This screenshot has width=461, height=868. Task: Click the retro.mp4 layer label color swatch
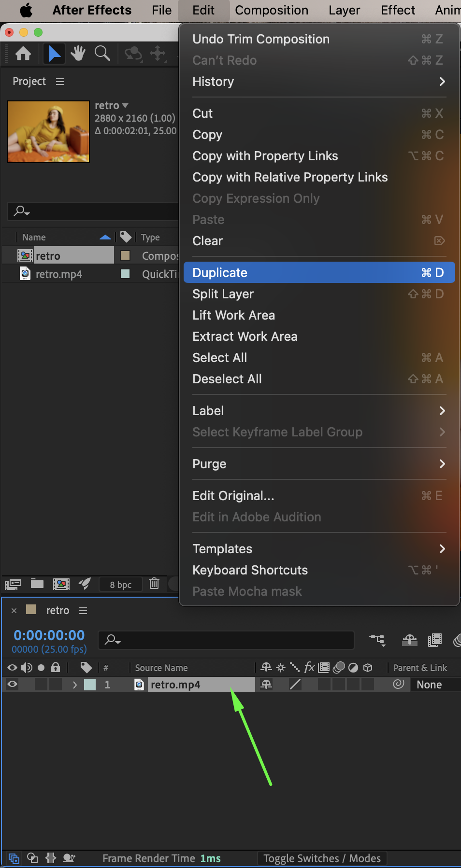coord(90,685)
